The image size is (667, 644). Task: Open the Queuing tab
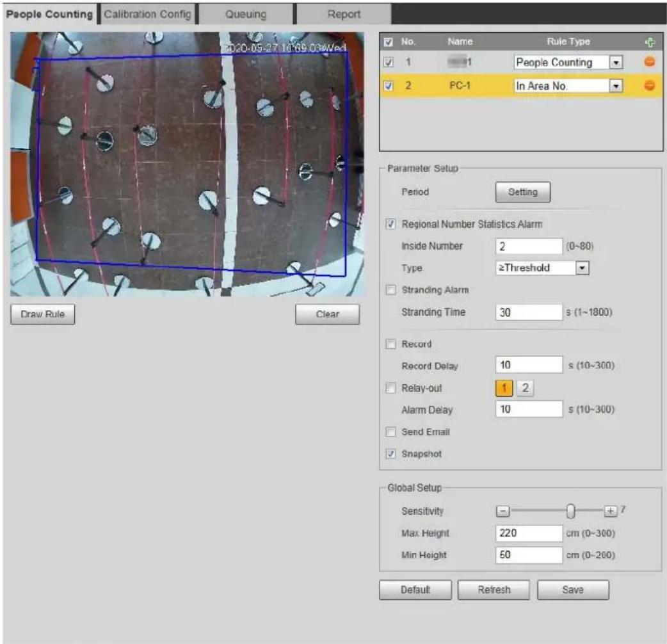pos(246,14)
